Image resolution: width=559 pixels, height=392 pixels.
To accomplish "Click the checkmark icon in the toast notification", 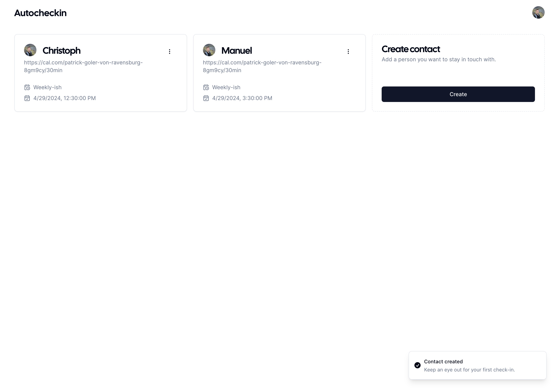I will [x=418, y=365].
